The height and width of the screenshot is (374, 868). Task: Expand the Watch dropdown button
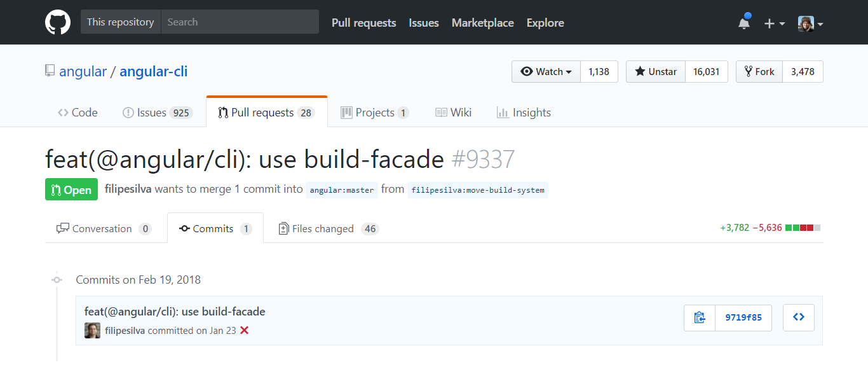coord(546,72)
